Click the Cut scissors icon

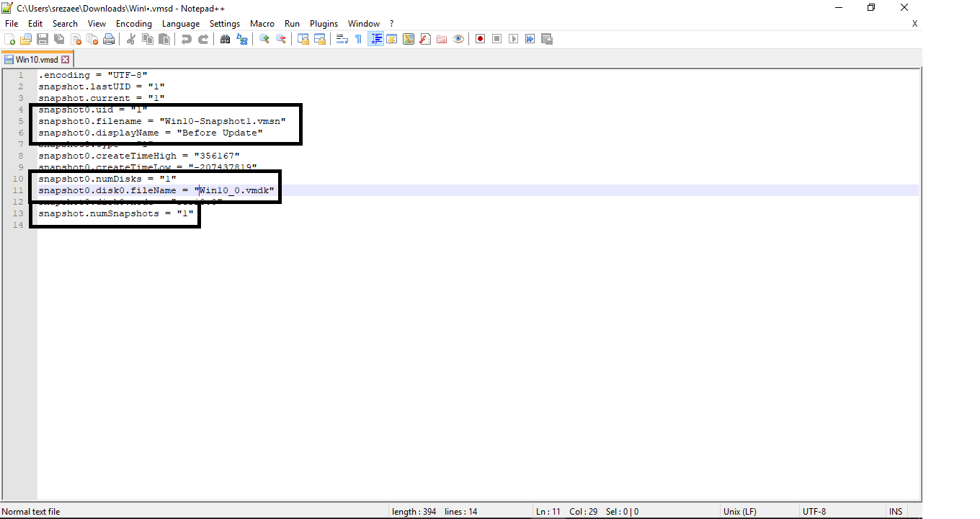131,39
